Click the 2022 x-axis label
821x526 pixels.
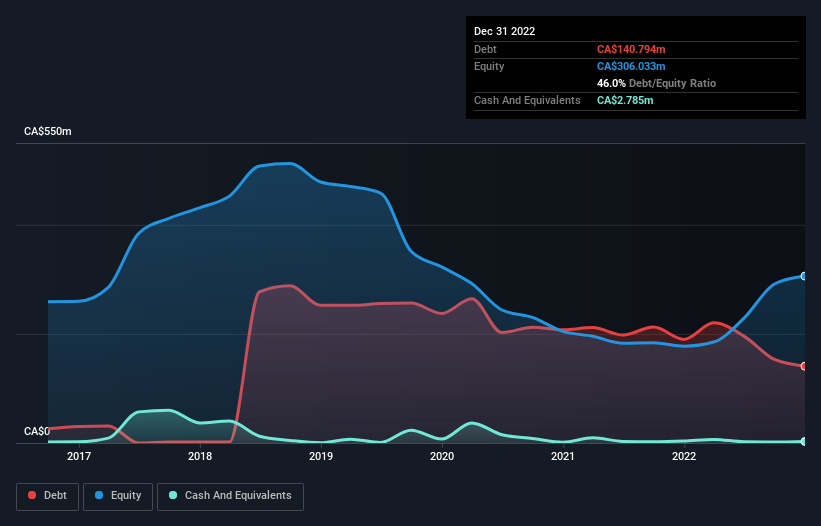pyautogui.click(x=684, y=456)
